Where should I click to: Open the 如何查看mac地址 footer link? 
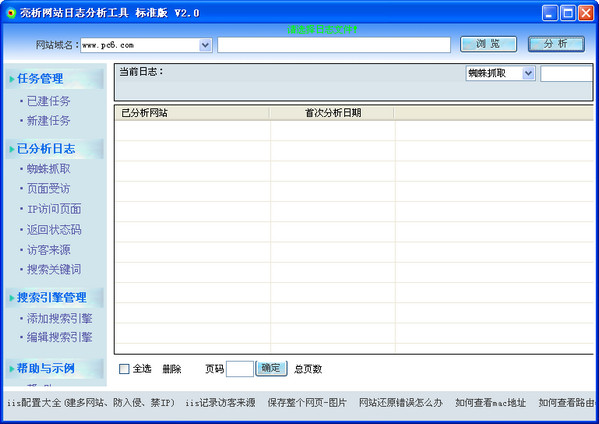tap(491, 403)
